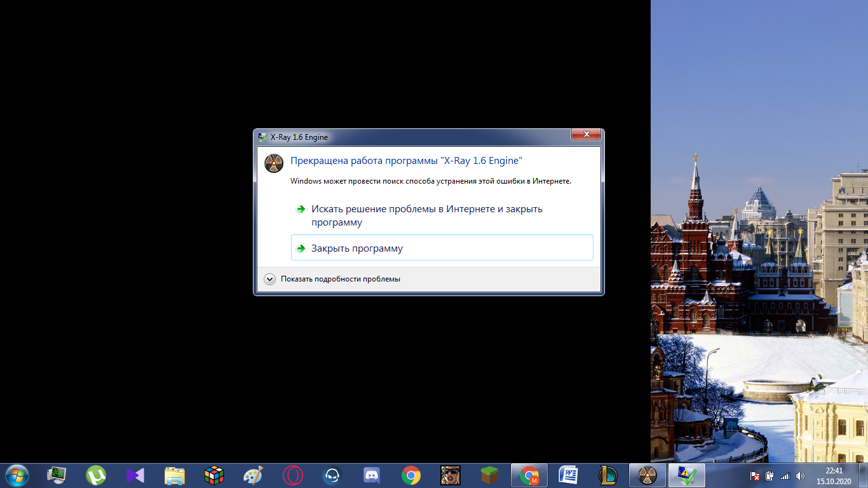The width and height of the screenshot is (868, 488).
Task: Open Windows Explorer folder icon
Action: tap(175, 475)
